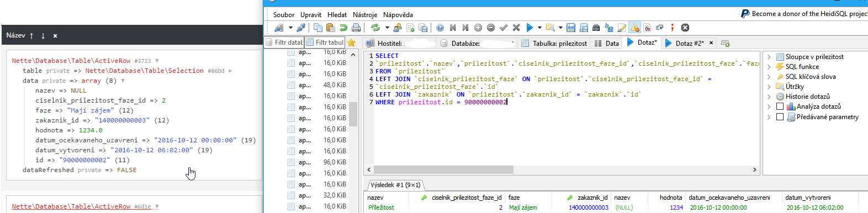This screenshot has height=213, width=868.
Task: Click the black cancel query icon
Action: pyautogui.click(x=685, y=28)
